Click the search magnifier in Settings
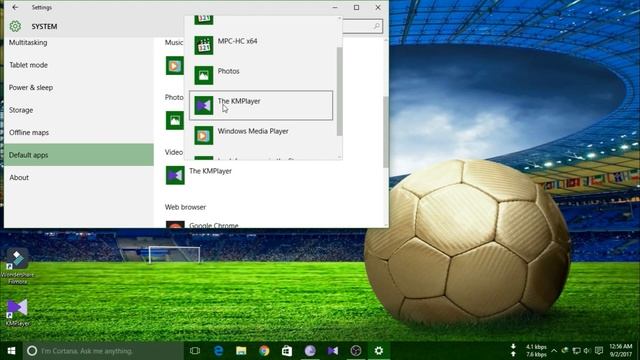The width and height of the screenshot is (640, 360). (x=377, y=27)
